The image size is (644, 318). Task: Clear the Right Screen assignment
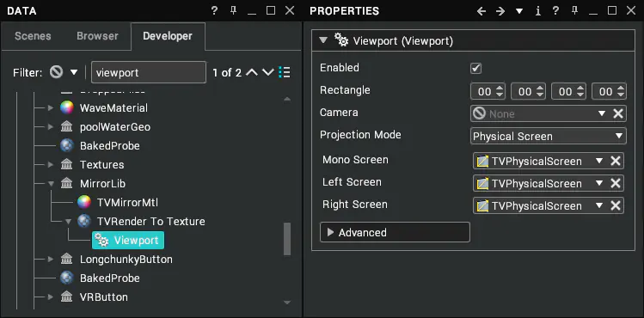(616, 206)
